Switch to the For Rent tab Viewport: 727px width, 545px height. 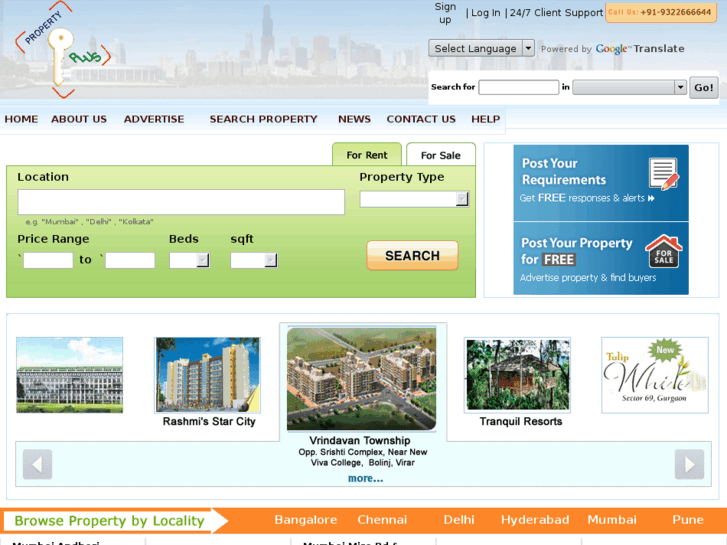(367, 155)
